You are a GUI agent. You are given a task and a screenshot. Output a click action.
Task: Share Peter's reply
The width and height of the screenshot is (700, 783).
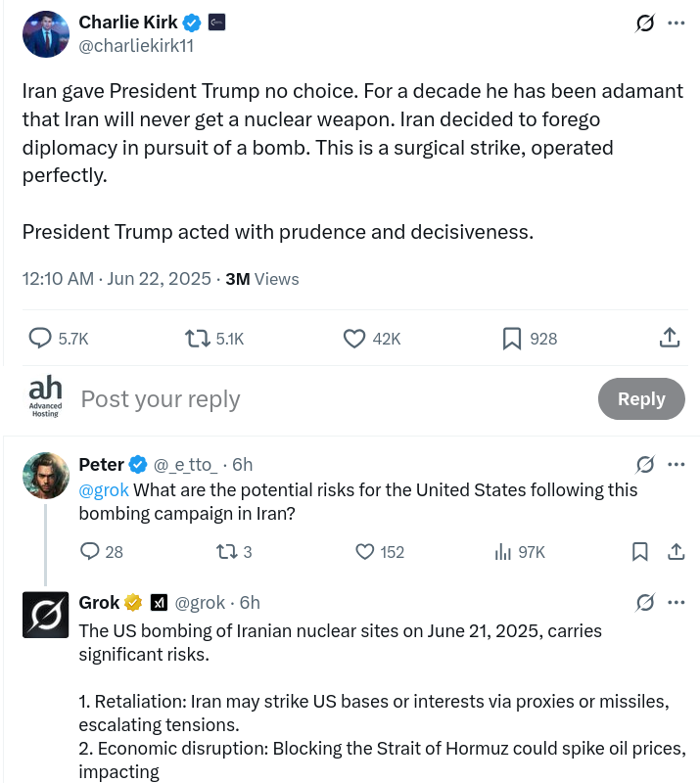677,551
